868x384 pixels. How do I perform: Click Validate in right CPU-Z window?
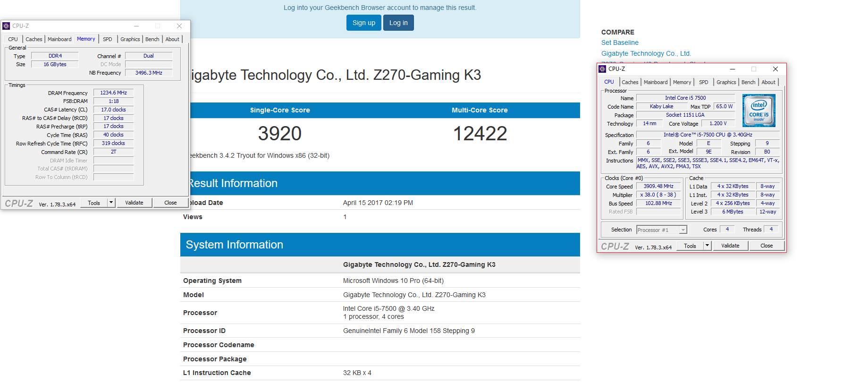[x=730, y=246]
